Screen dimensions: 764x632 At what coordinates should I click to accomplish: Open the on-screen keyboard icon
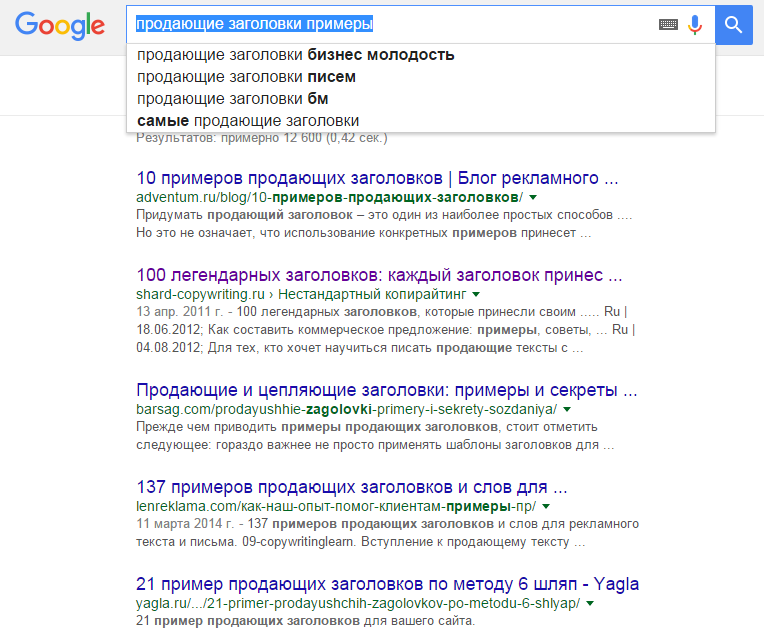click(x=668, y=24)
